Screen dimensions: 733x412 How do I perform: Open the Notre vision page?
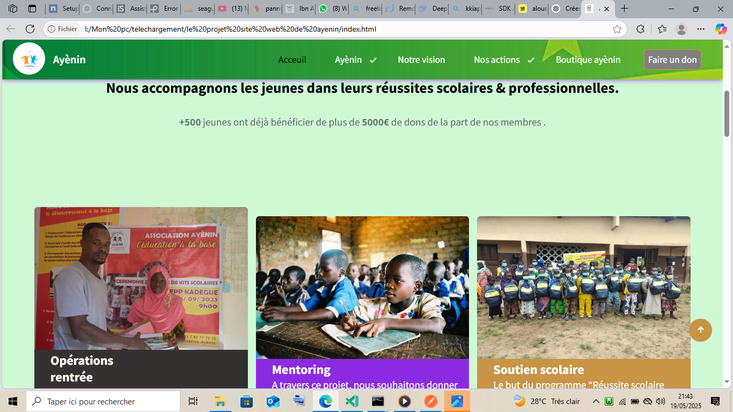[421, 60]
